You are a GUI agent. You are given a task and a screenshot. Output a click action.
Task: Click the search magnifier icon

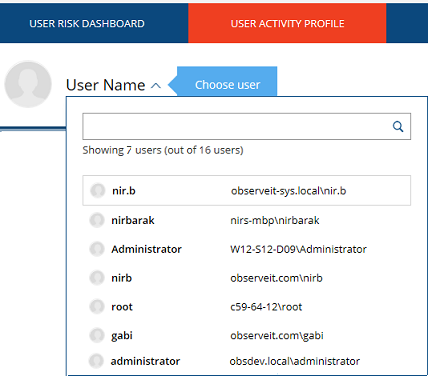click(x=398, y=127)
